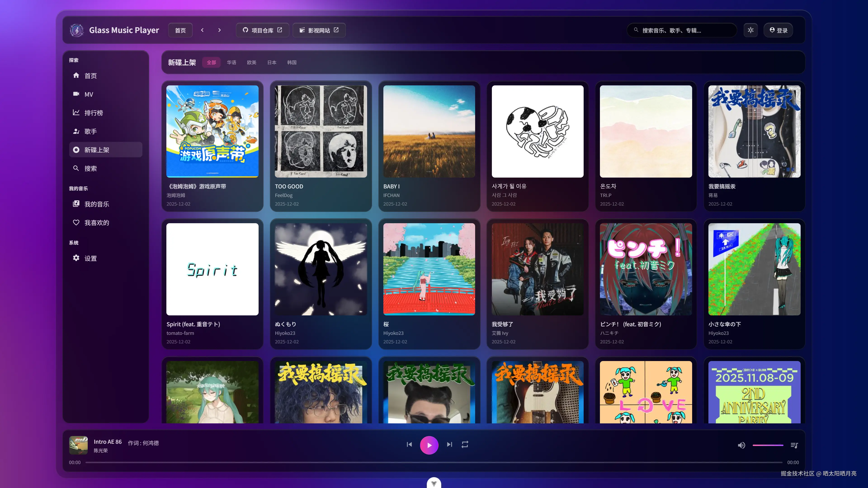Select the 华语 filter tab

coord(231,62)
